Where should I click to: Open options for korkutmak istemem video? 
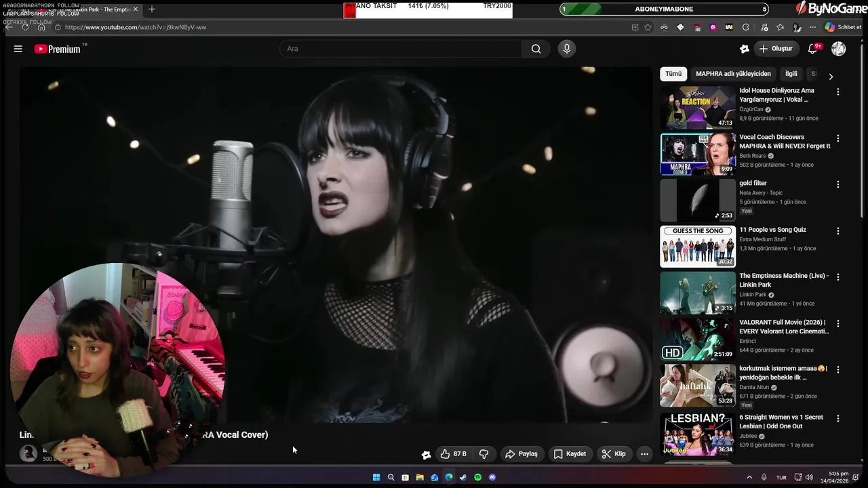(837, 369)
